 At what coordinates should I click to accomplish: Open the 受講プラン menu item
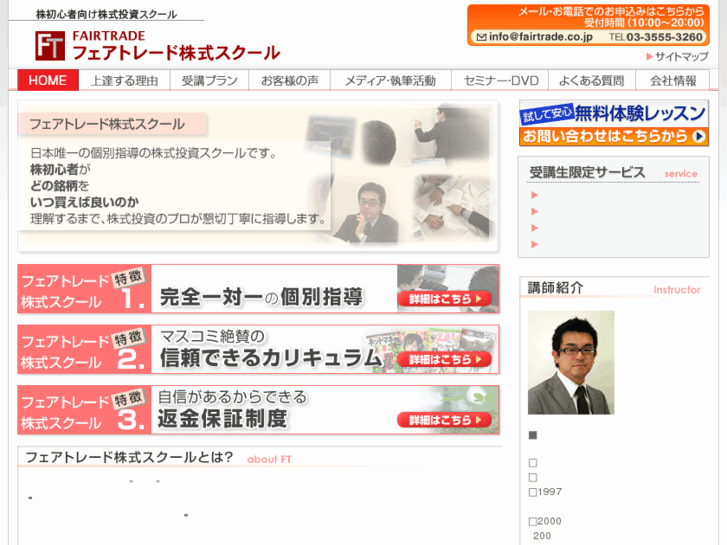coord(210,80)
